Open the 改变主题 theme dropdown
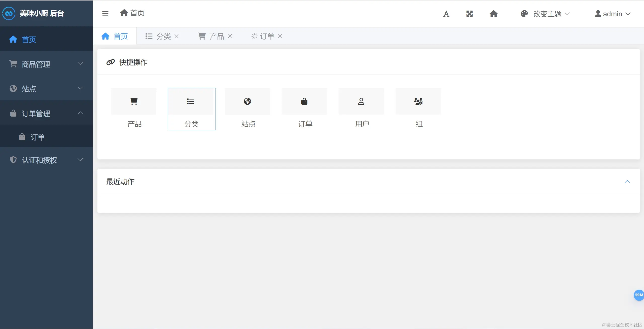This screenshot has width=644, height=329. [x=545, y=14]
